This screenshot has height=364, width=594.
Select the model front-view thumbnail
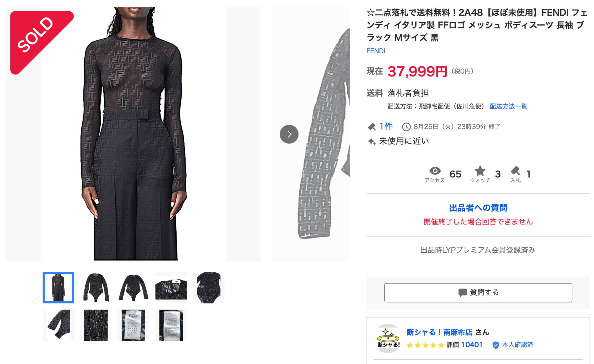[58, 288]
